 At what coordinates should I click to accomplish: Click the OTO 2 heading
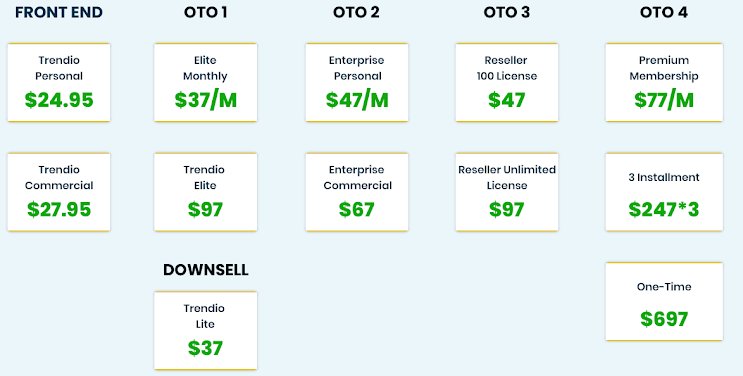356,12
